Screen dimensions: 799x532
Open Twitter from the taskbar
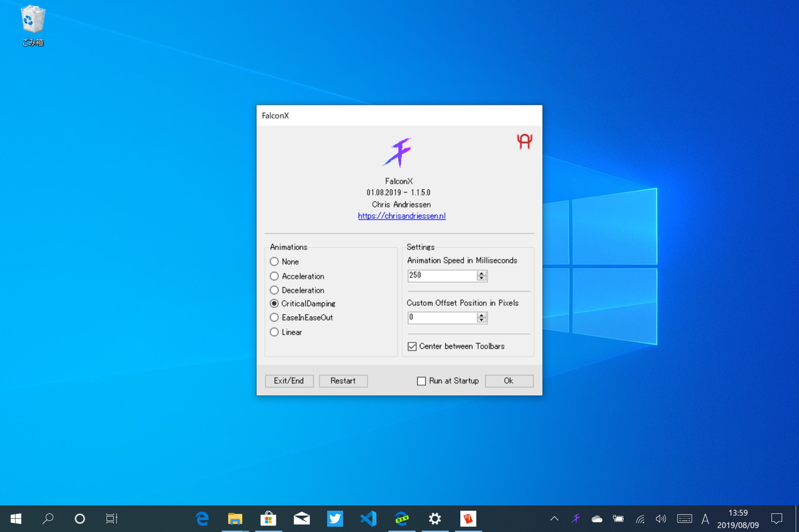click(335, 518)
